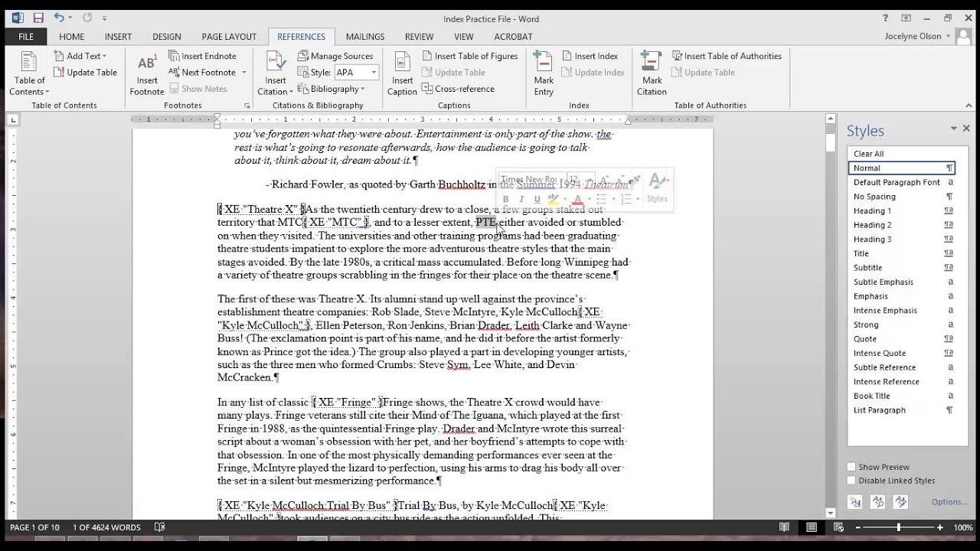The width and height of the screenshot is (980, 551).
Task: Open the FILE tab
Action: click(26, 36)
